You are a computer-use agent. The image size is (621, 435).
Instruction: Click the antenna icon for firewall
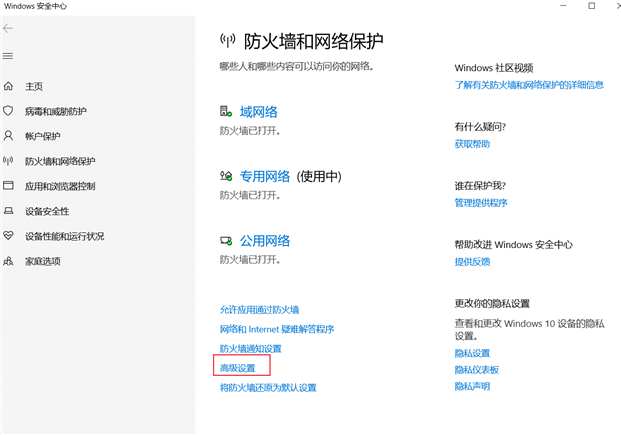(8, 161)
